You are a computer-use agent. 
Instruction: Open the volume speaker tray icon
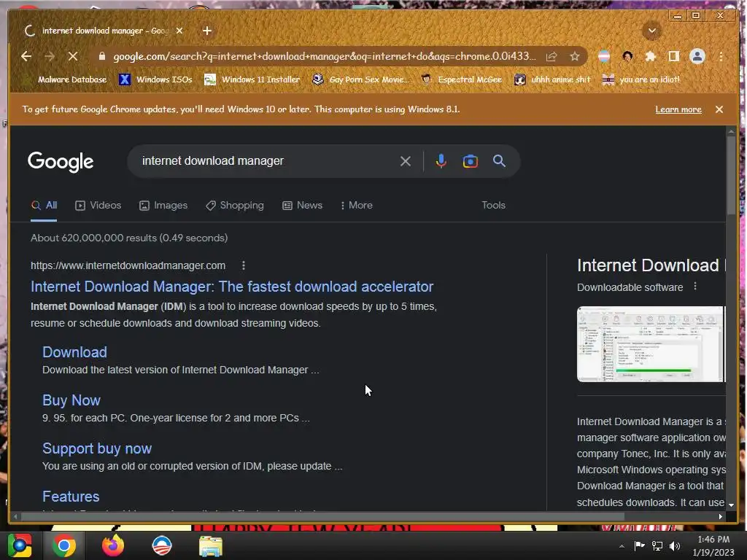click(x=675, y=545)
